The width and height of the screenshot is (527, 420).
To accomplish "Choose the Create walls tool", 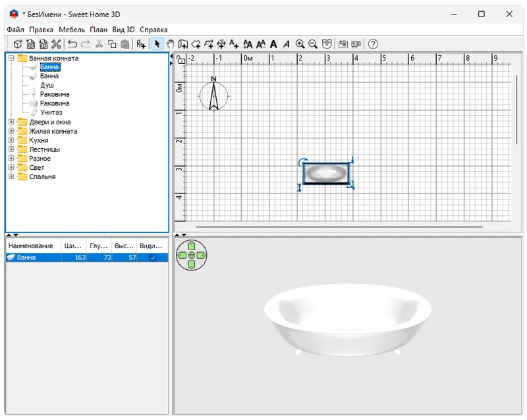I will tap(183, 44).
